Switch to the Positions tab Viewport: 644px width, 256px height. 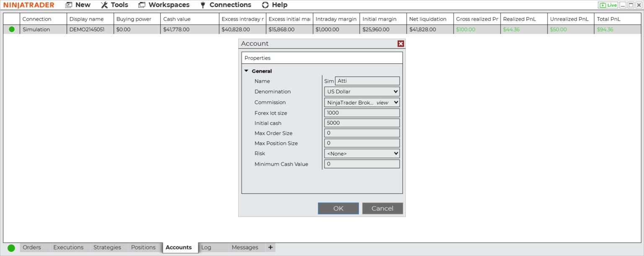(x=143, y=248)
